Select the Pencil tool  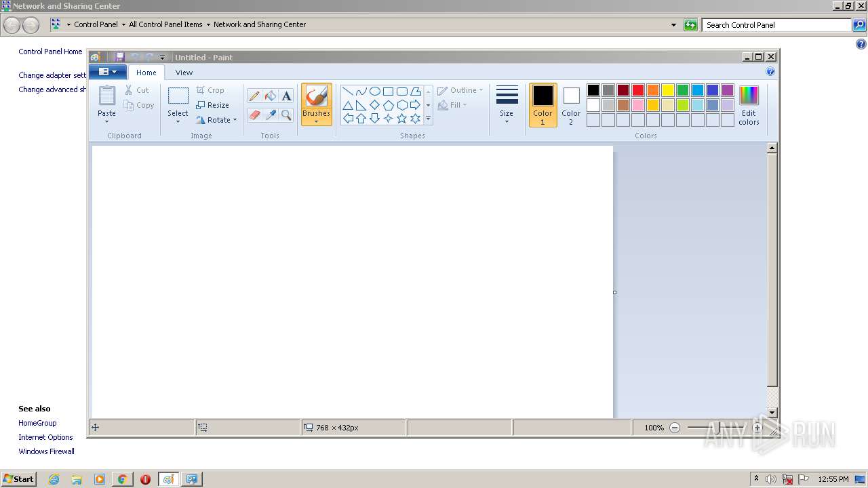pyautogui.click(x=254, y=96)
